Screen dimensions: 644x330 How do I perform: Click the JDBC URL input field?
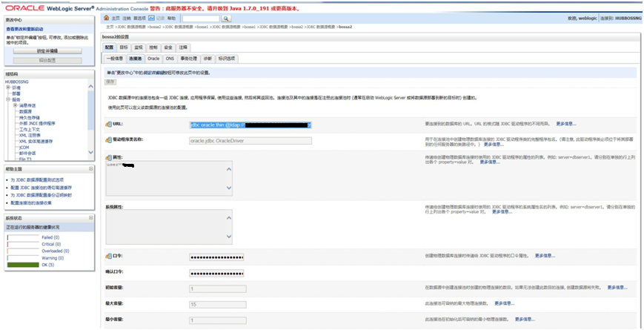250,125
